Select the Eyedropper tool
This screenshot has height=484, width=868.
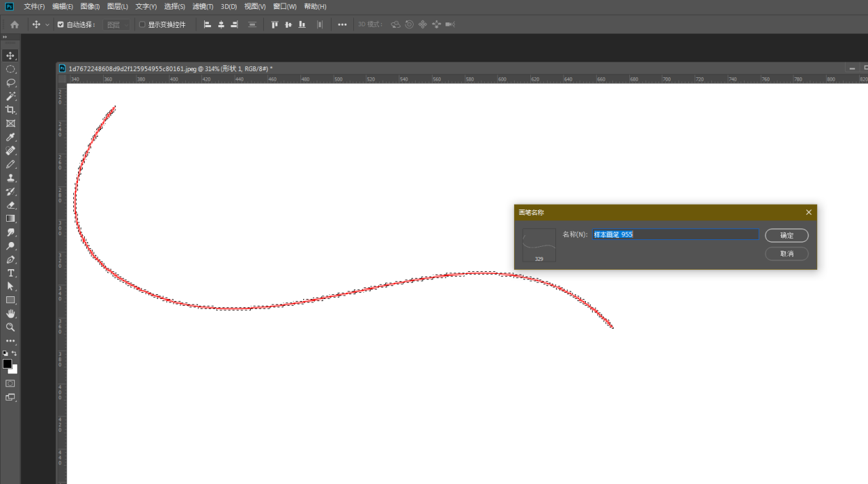(10, 137)
